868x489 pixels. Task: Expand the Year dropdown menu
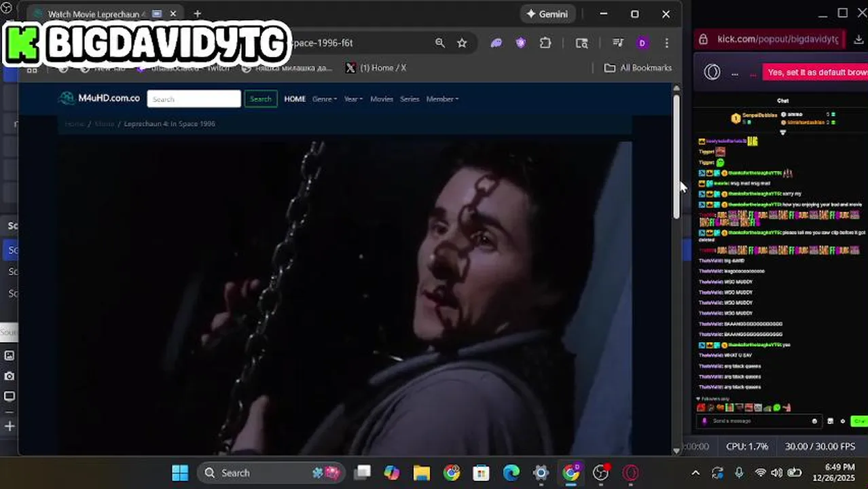[x=353, y=99]
